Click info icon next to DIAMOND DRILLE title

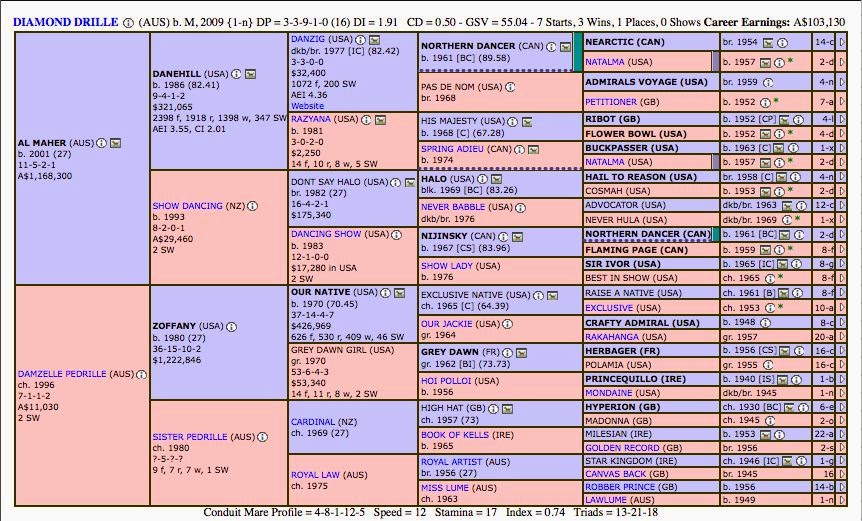(128, 23)
